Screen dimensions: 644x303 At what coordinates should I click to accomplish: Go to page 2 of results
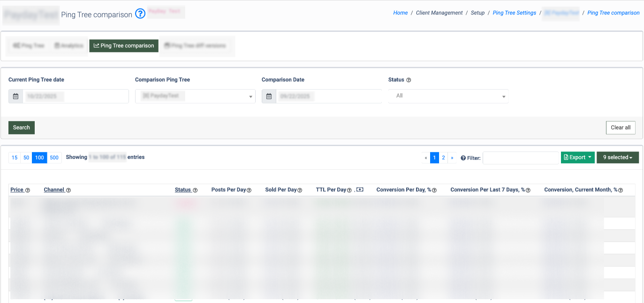tap(443, 158)
